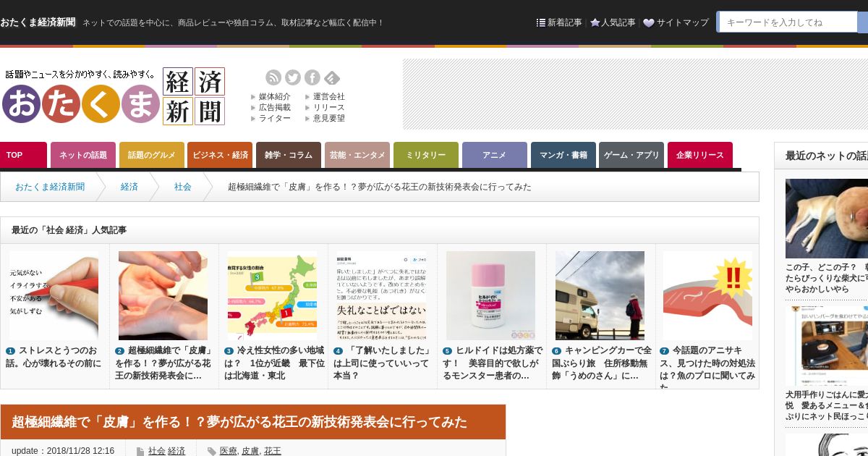The height and width of the screenshot is (456, 868).
Task: Open the stress and depression article thumbnail
Action: [x=54, y=295]
